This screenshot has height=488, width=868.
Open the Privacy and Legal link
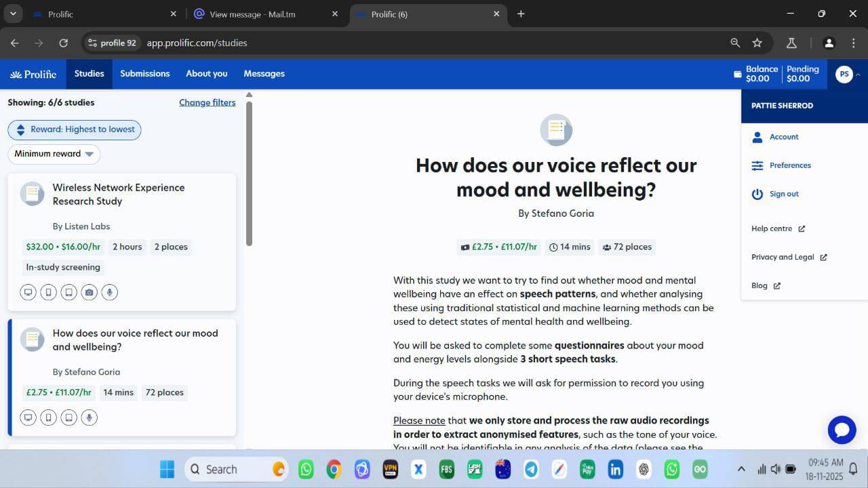(x=789, y=258)
